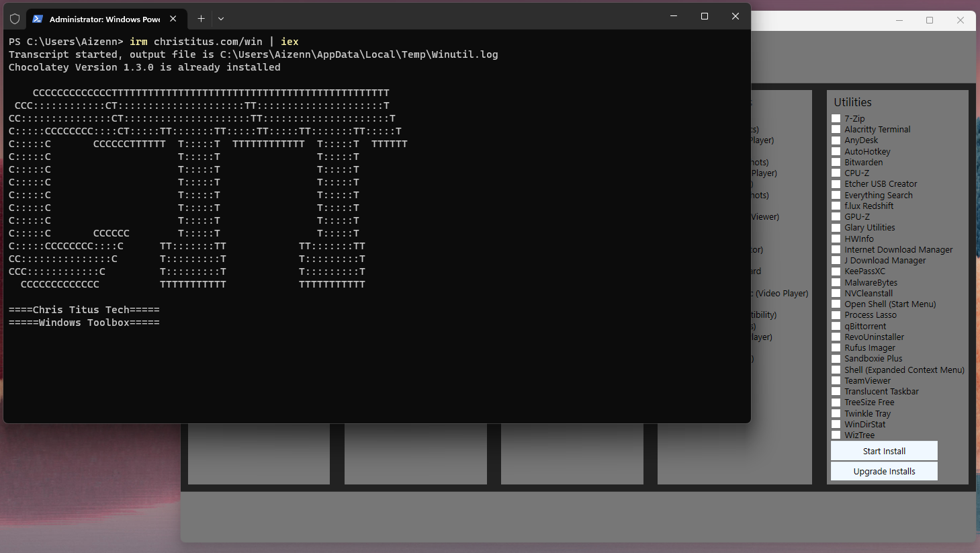The width and height of the screenshot is (980, 553).
Task: Enable Etcher USB Creator
Action: coord(836,183)
